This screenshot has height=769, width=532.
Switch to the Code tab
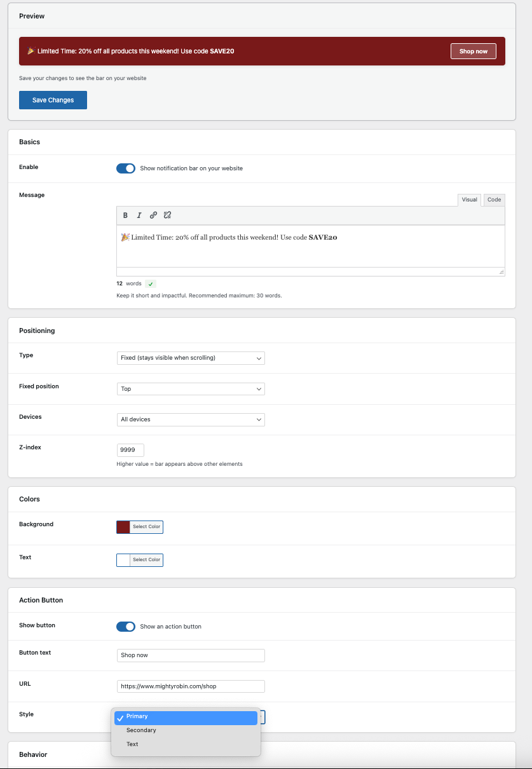click(x=494, y=200)
